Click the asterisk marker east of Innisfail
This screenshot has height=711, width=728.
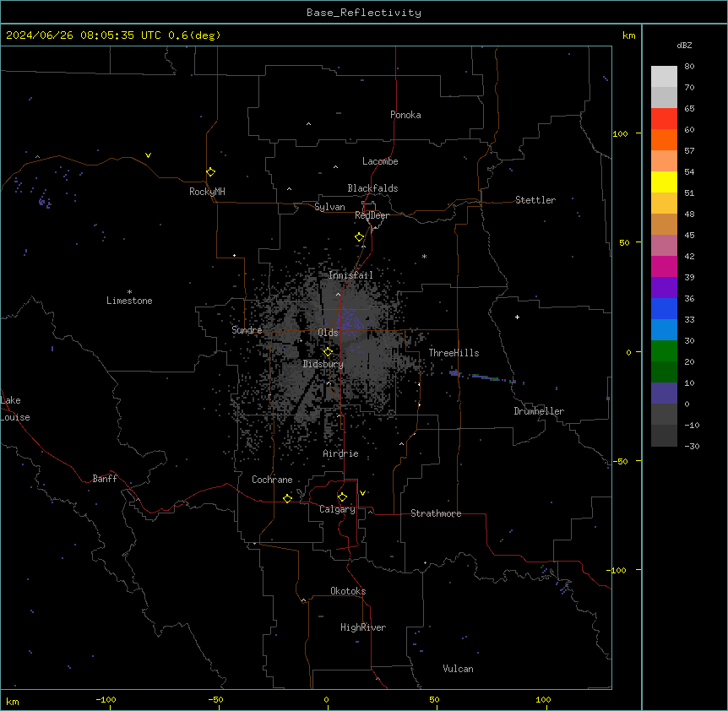[424, 256]
